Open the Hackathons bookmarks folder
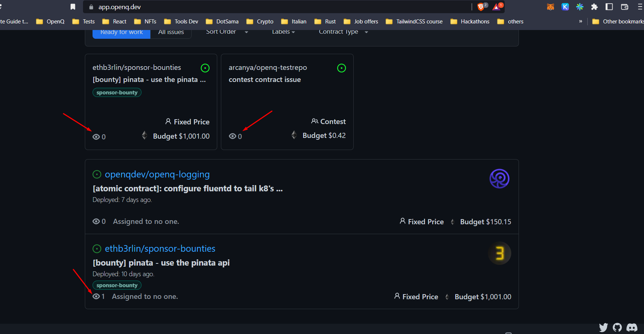Viewport: 644px width, 334px height. pos(470,22)
